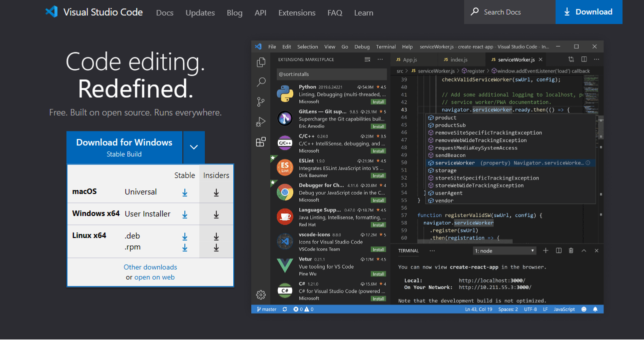644x345 pixels.
Task: Expand the dropdown arrow beside Download for Windows
Action: (x=194, y=147)
